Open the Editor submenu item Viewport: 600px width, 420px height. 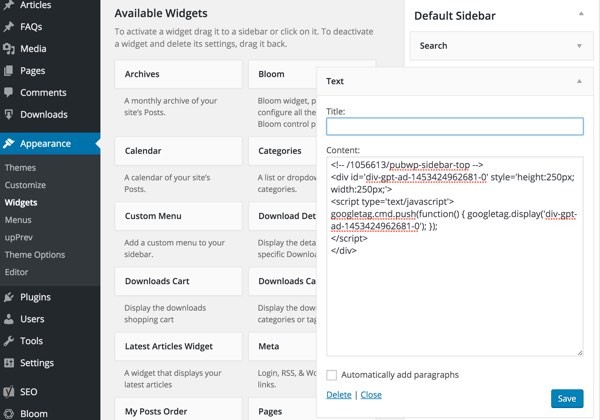pos(16,272)
